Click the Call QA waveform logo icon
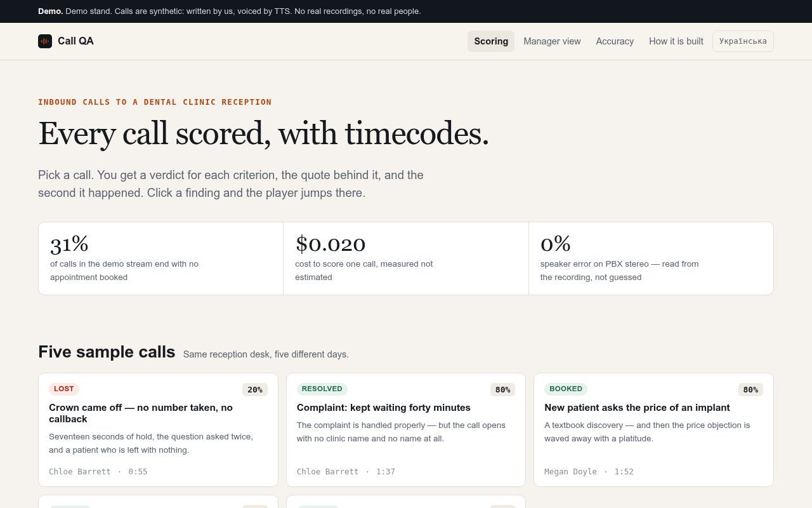This screenshot has height=508, width=812. pos(45,41)
